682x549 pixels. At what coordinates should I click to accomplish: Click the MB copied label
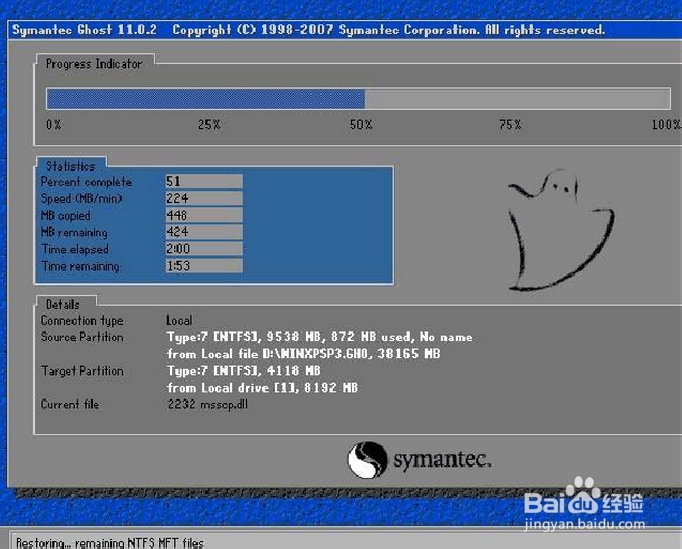pyautogui.click(x=66, y=216)
